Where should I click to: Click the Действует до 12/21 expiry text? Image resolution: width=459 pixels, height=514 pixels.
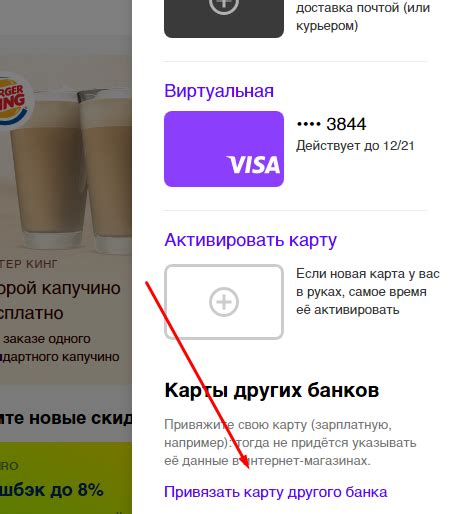click(355, 146)
